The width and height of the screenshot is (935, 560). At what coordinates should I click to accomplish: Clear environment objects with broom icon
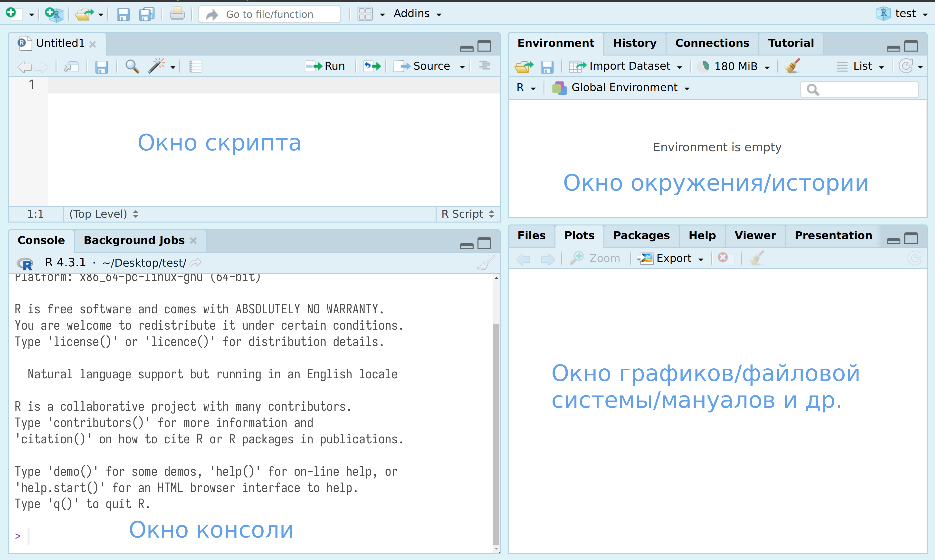click(792, 66)
